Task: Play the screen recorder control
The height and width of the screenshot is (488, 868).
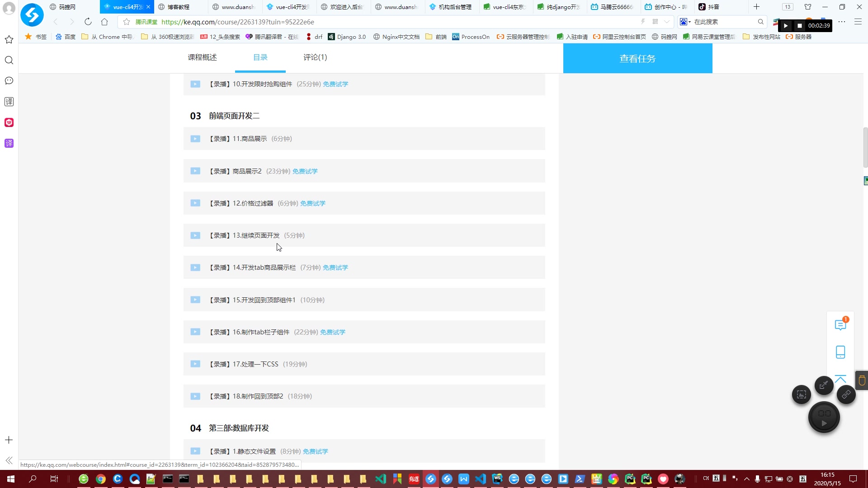Action: [x=786, y=26]
